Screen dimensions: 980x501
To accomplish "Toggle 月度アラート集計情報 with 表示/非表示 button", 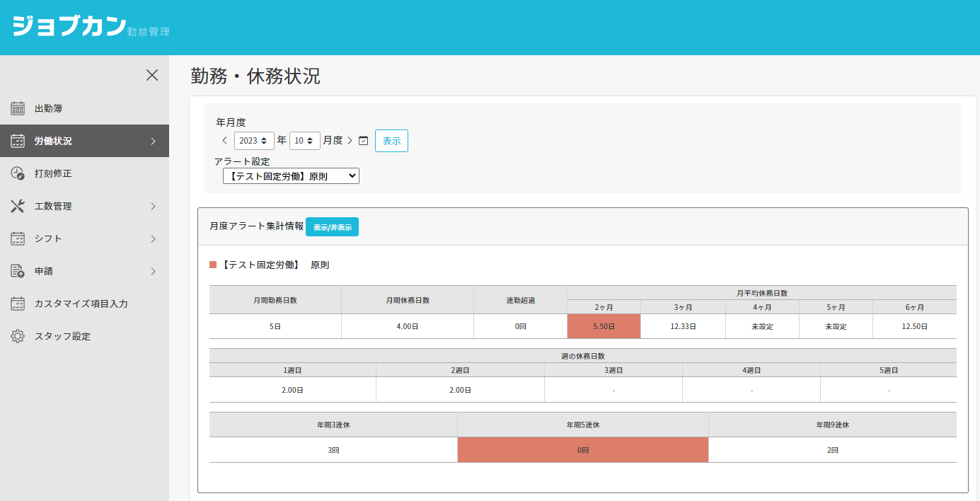I will pos(332,227).
